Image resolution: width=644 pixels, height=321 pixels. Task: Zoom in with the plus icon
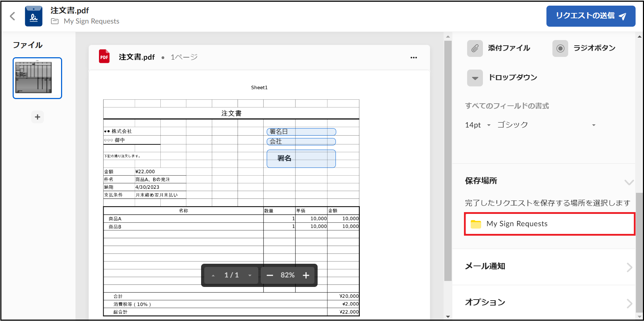click(306, 275)
